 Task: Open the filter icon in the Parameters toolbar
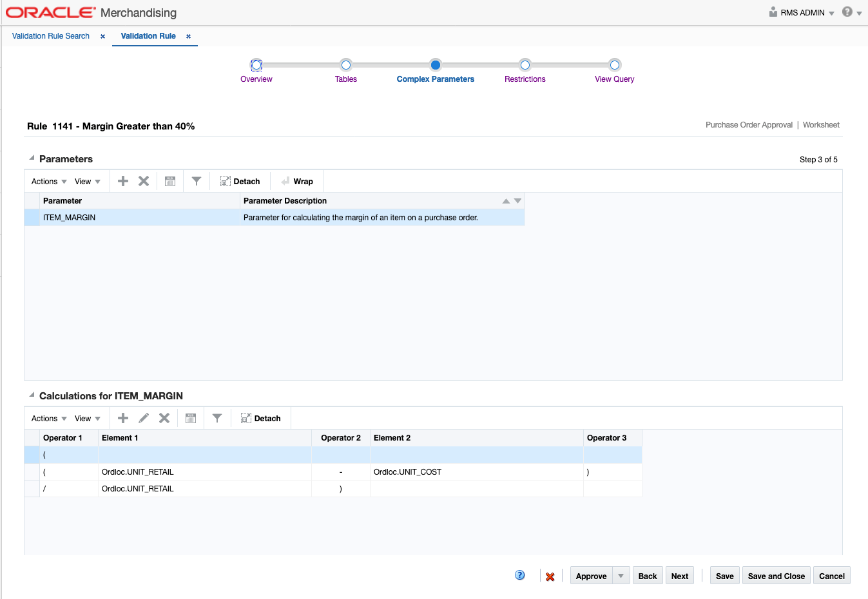[197, 181]
